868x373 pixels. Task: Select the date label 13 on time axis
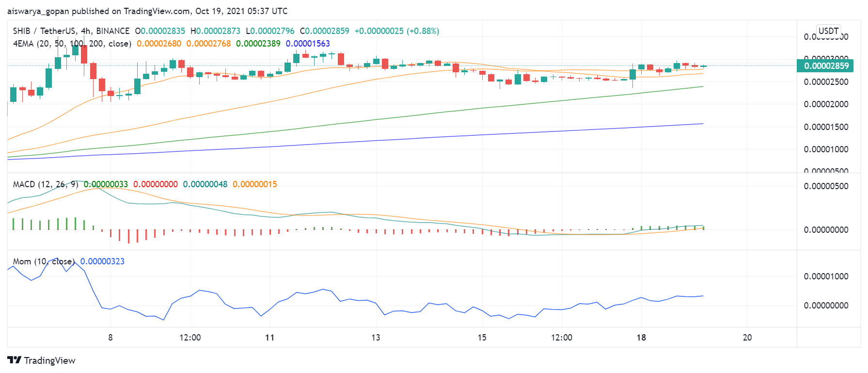(x=376, y=338)
